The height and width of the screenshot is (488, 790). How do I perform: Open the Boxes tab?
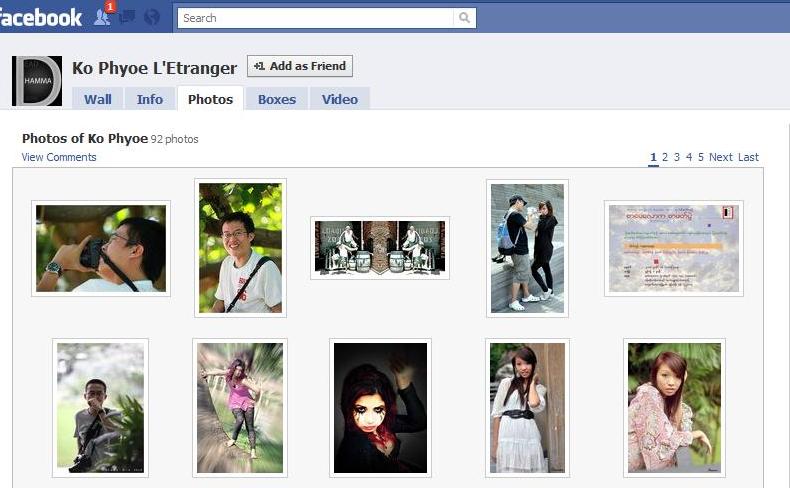pos(277,99)
